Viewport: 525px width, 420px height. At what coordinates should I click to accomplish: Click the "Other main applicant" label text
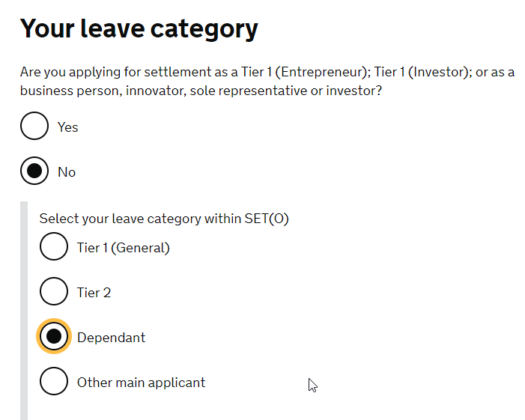pos(141,383)
